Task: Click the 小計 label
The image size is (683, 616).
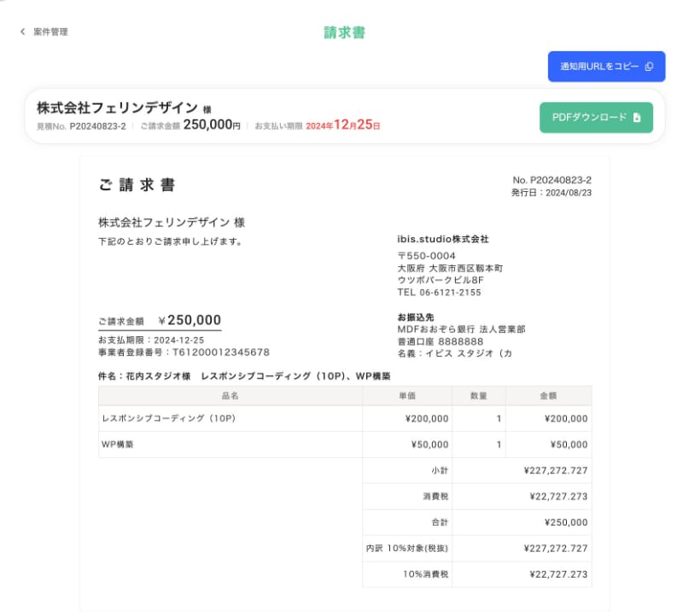Action: point(440,471)
